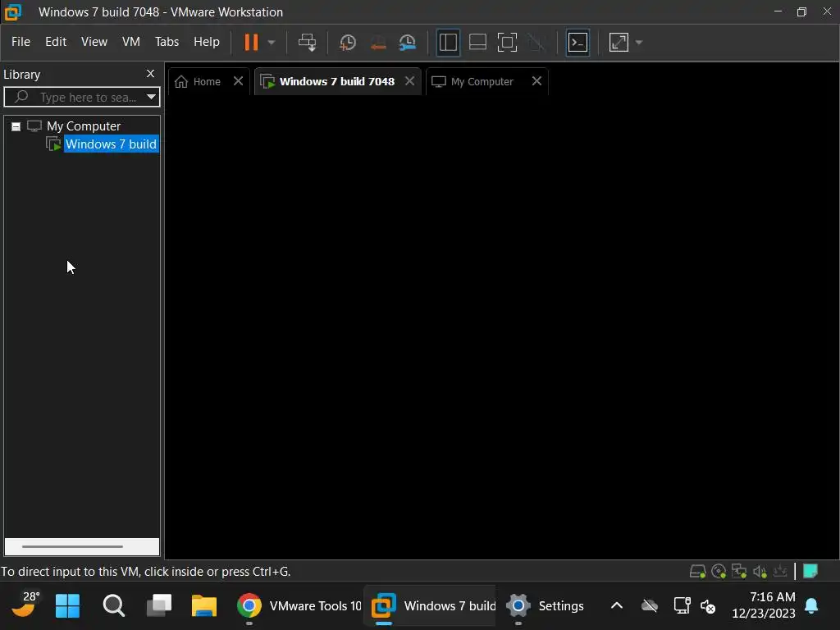Screen dimensions: 840x630
Task: Click the CD/DVD drive status icon
Action: (x=719, y=572)
